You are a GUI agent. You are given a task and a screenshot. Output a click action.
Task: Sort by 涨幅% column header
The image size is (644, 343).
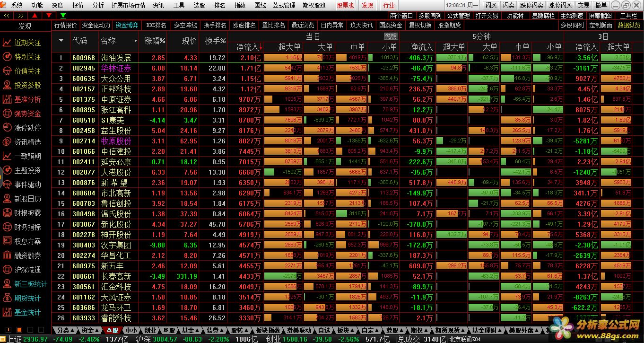[x=155, y=41]
